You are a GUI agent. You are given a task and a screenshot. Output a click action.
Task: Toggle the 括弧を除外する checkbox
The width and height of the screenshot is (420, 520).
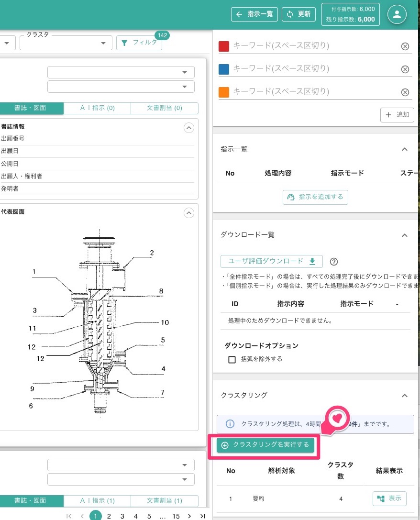[232, 359]
